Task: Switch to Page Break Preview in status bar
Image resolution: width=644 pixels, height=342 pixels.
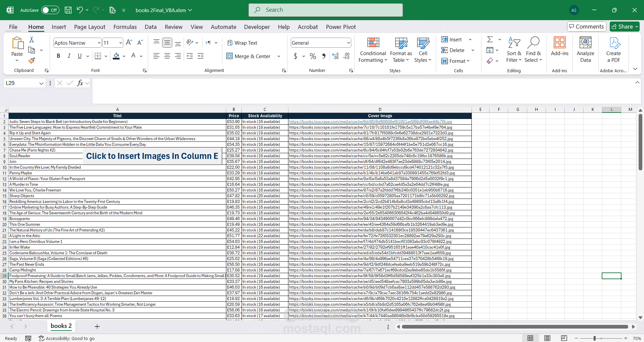Action: pyautogui.click(x=564, y=338)
